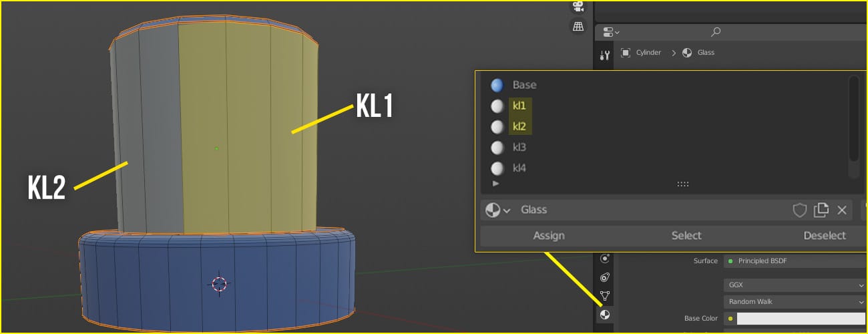Click the Cylinder object breadcrumb icon
The width and height of the screenshot is (868, 334).
[x=626, y=52]
